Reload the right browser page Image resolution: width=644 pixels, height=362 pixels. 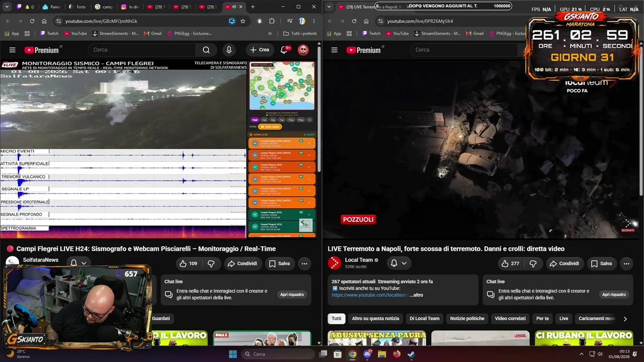point(354,21)
